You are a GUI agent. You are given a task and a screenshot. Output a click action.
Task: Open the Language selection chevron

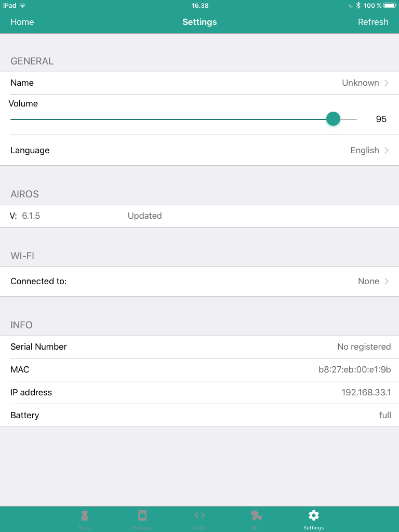387,151
